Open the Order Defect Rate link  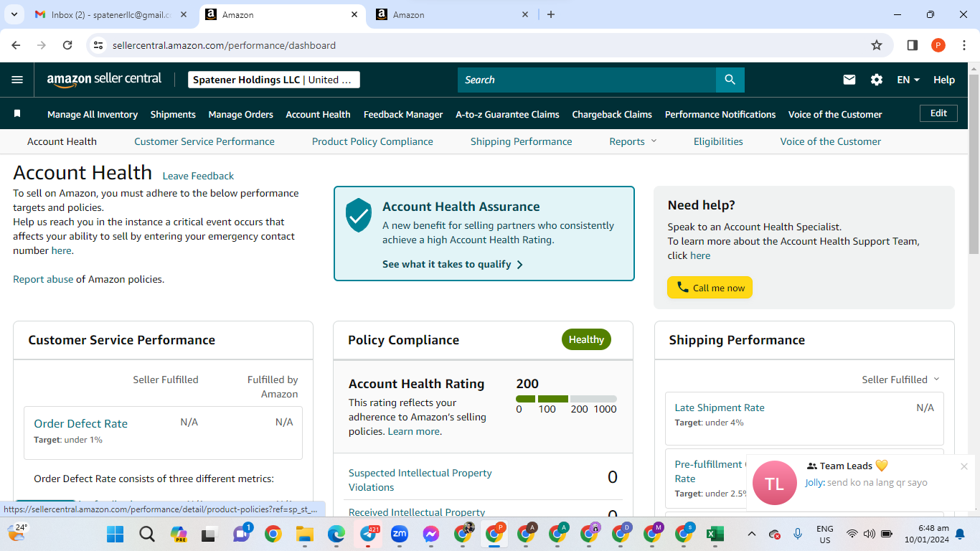click(81, 423)
